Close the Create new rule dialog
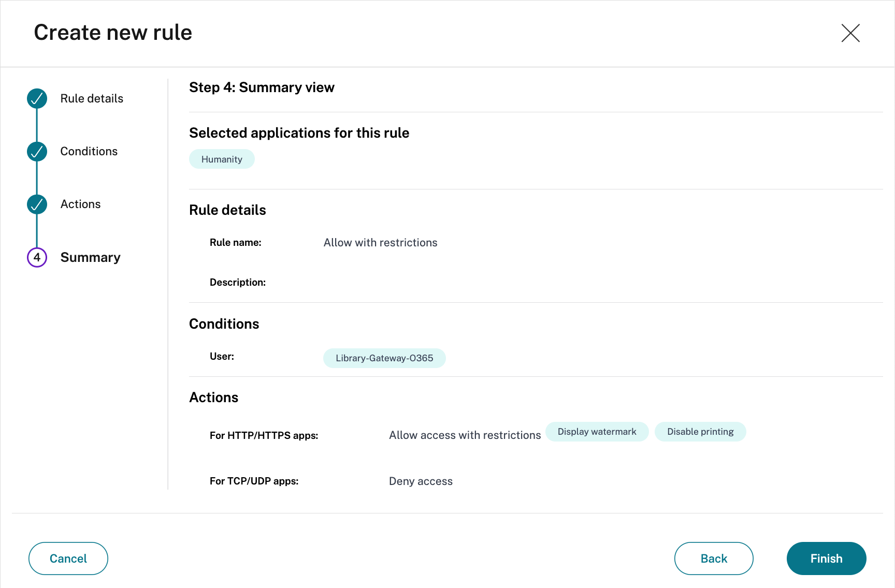The image size is (895, 588). (x=850, y=33)
